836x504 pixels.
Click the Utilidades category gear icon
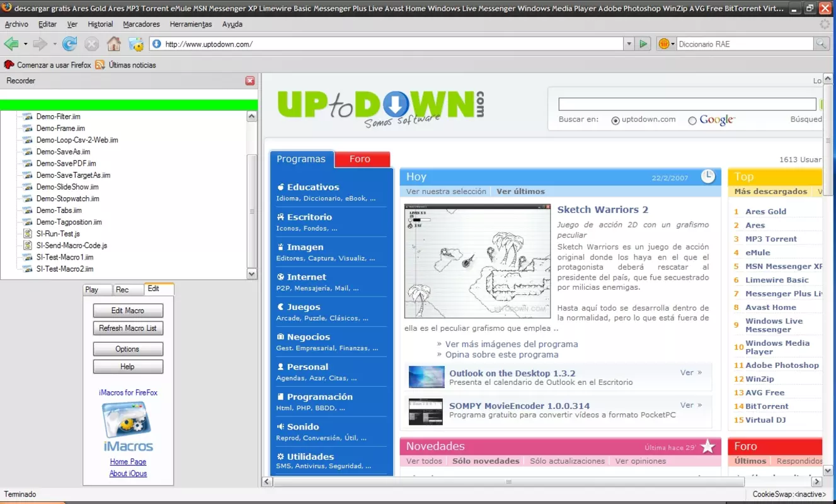[x=281, y=457]
